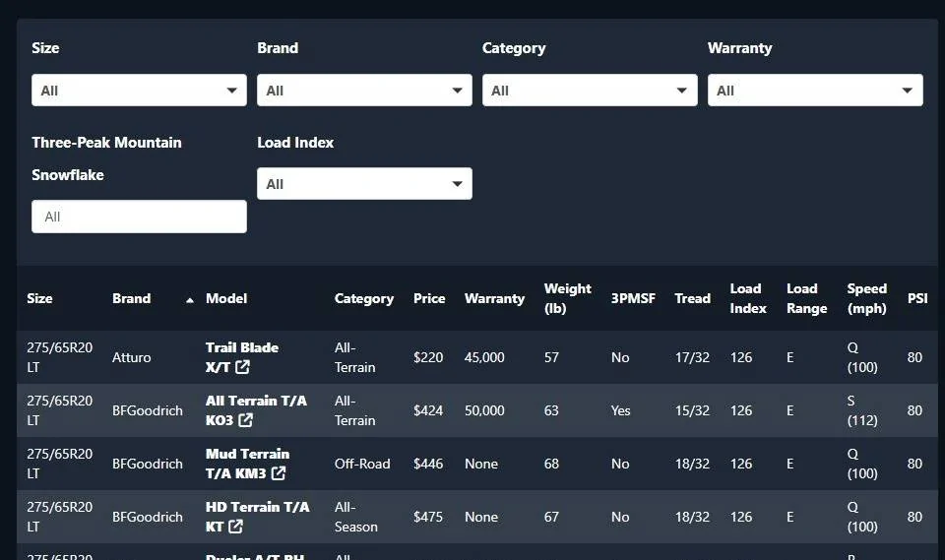
Task: Sort by Tread column header
Action: 692,298
